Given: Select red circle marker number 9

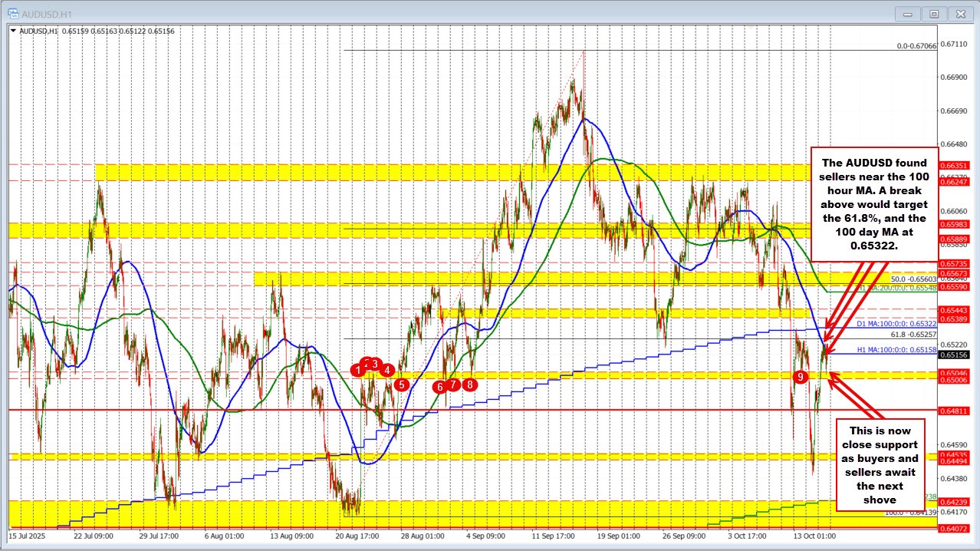Looking at the screenshot, I should tap(801, 376).
